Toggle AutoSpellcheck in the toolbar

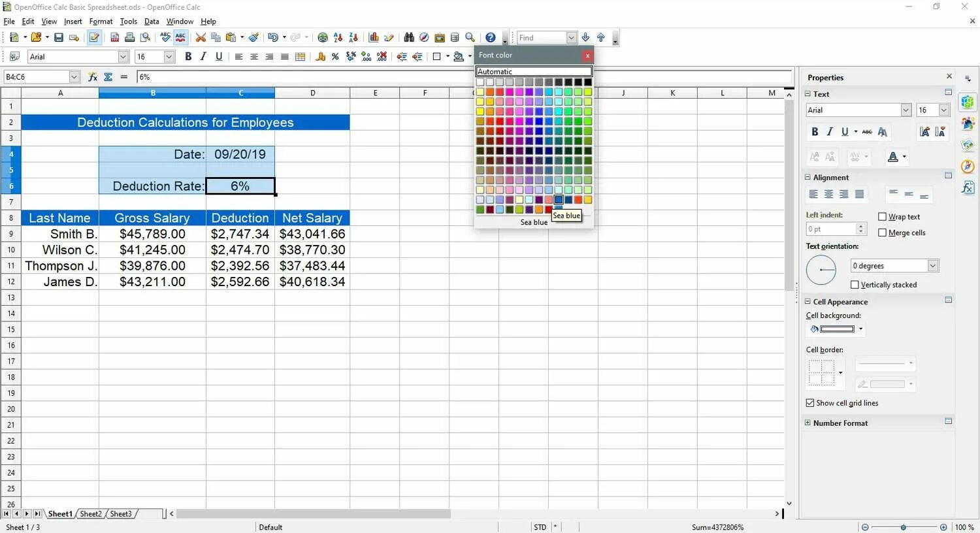[x=180, y=38]
